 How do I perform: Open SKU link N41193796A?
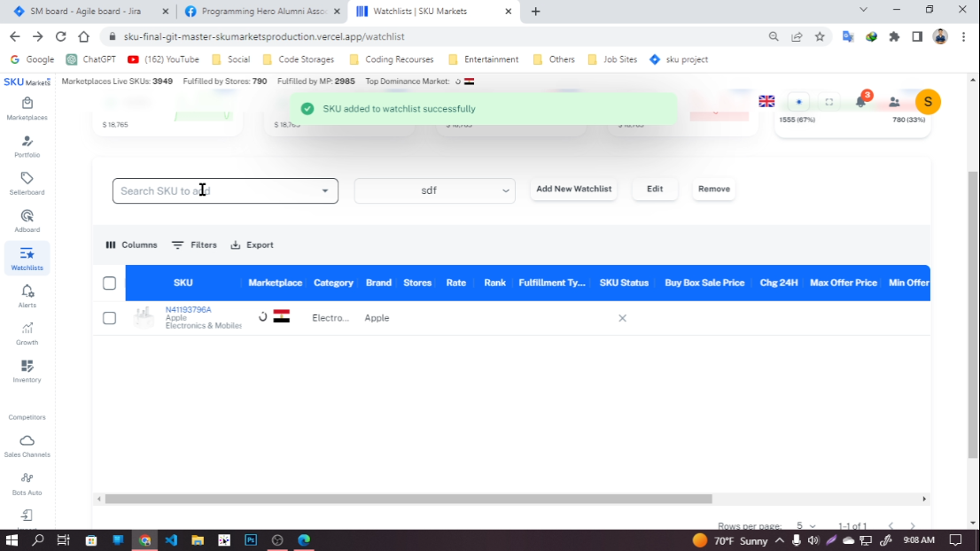click(x=188, y=309)
